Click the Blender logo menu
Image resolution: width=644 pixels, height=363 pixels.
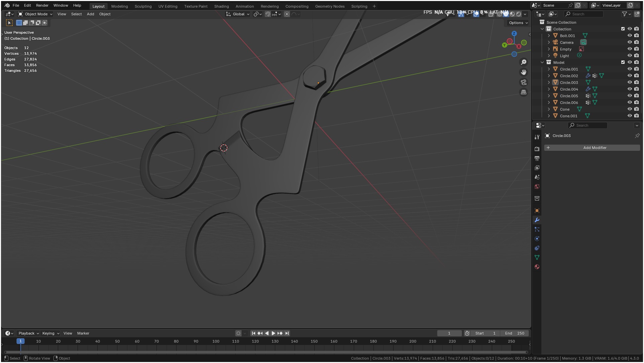(7, 5)
